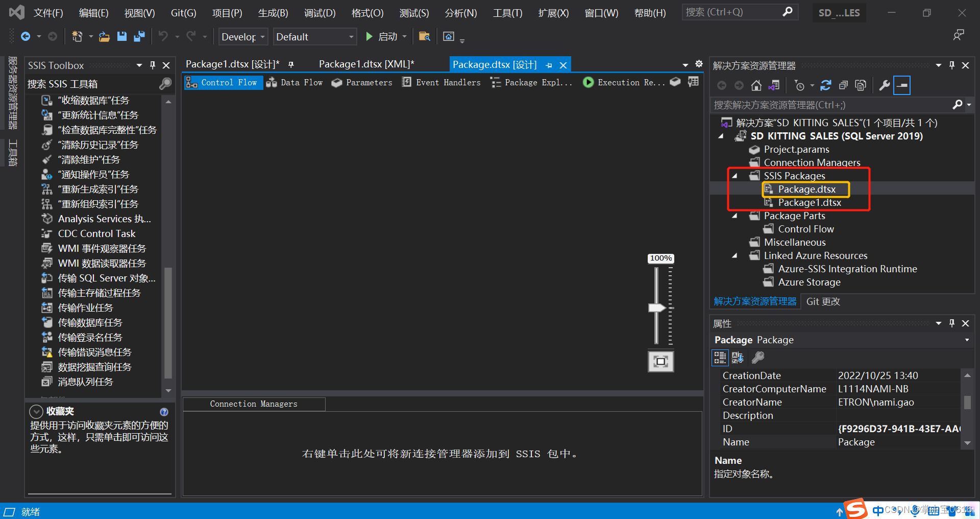Open the Git(G) menu

pyautogui.click(x=183, y=13)
